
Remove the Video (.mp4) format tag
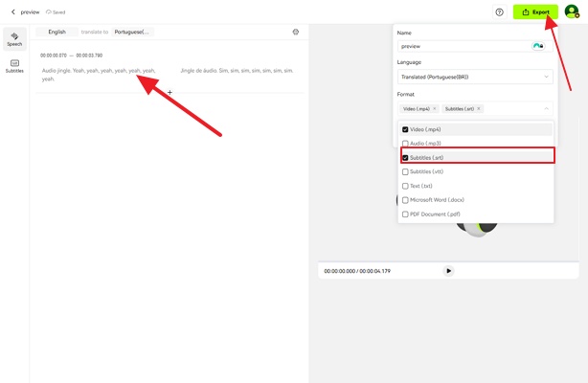(x=435, y=109)
